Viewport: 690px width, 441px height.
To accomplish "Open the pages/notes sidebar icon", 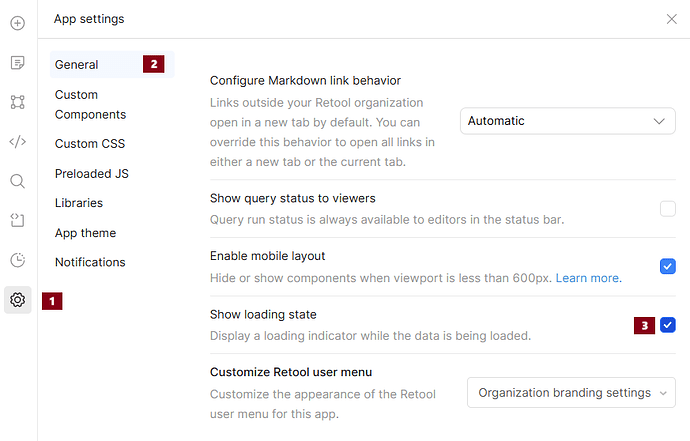I will tap(18, 62).
